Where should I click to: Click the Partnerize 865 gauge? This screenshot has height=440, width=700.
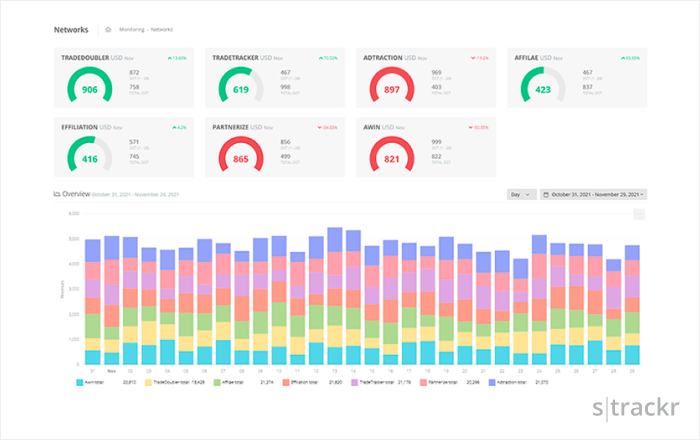[241, 155]
